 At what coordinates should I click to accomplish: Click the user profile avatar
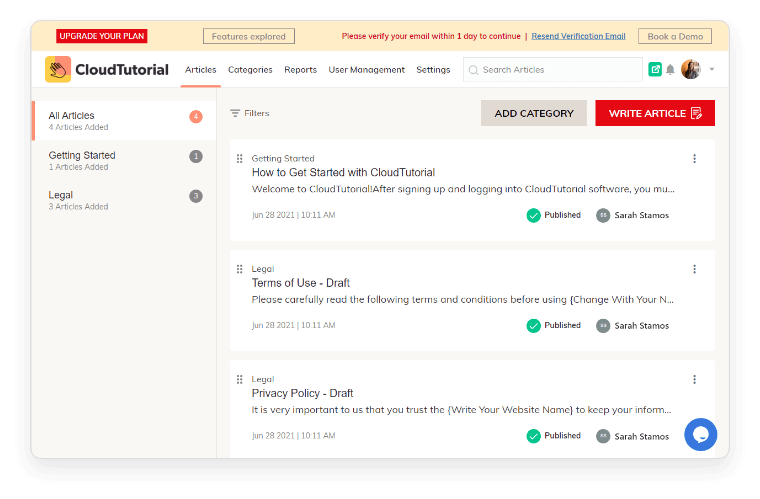tap(691, 69)
